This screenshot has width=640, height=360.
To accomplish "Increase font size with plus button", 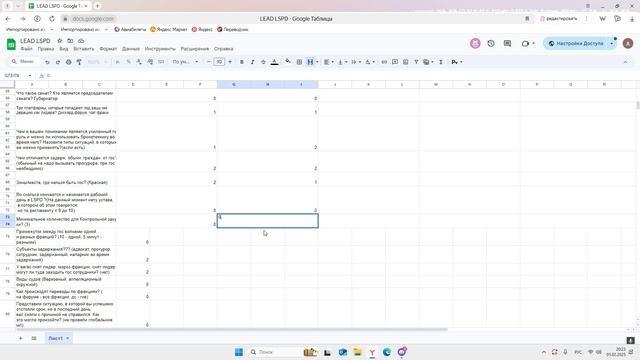I will tap(230, 62).
